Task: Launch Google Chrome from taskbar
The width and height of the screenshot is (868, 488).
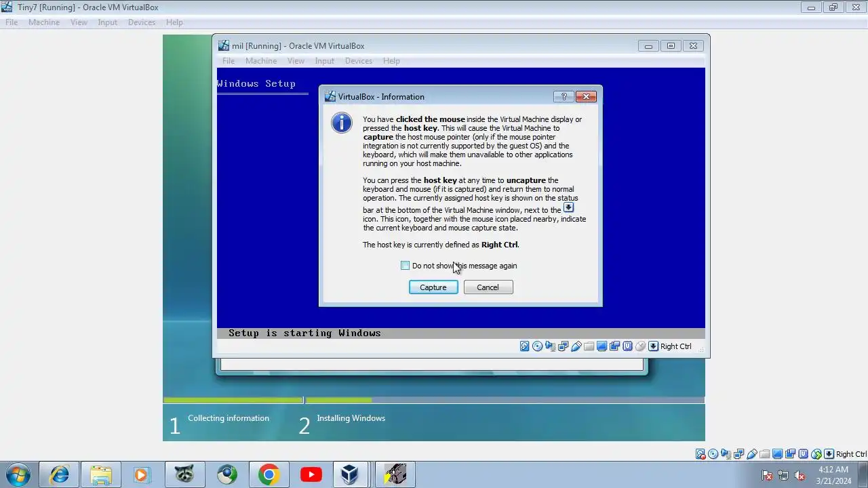Action: [x=269, y=474]
